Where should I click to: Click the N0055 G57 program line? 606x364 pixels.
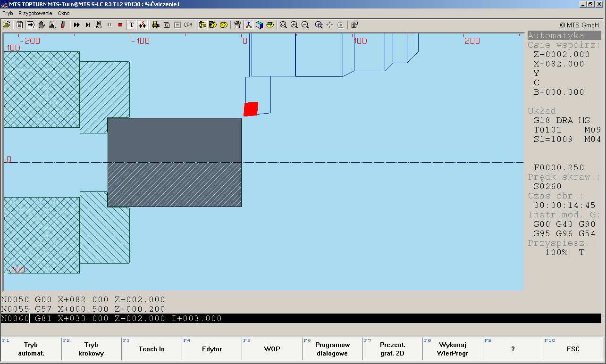[83, 309]
